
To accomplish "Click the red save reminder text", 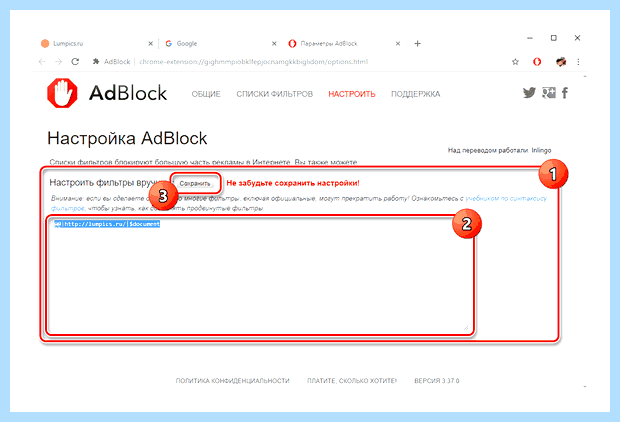I will click(293, 183).
